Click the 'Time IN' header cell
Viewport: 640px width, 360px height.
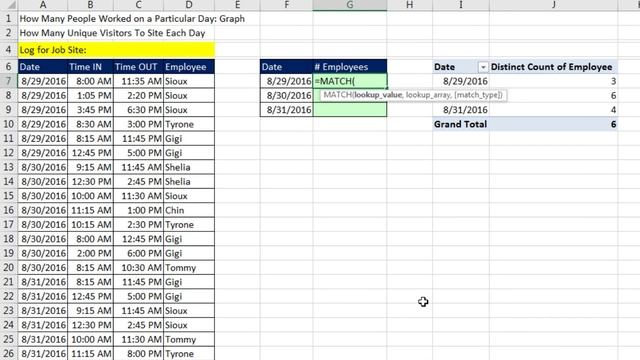(x=90, y=67)
